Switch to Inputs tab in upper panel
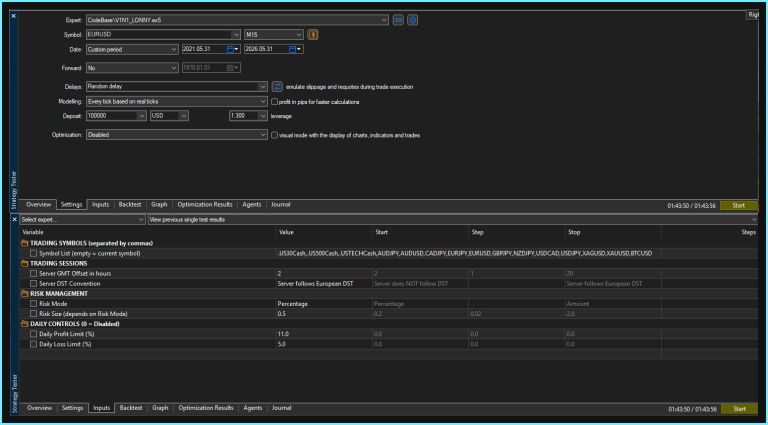This screenshot has width=768, height=425. pos(100,205)
